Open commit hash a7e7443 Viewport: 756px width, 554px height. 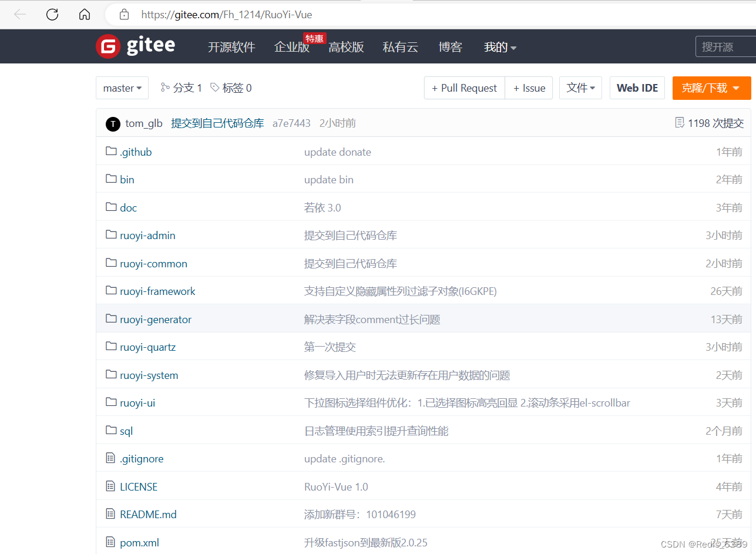[291, 123]
